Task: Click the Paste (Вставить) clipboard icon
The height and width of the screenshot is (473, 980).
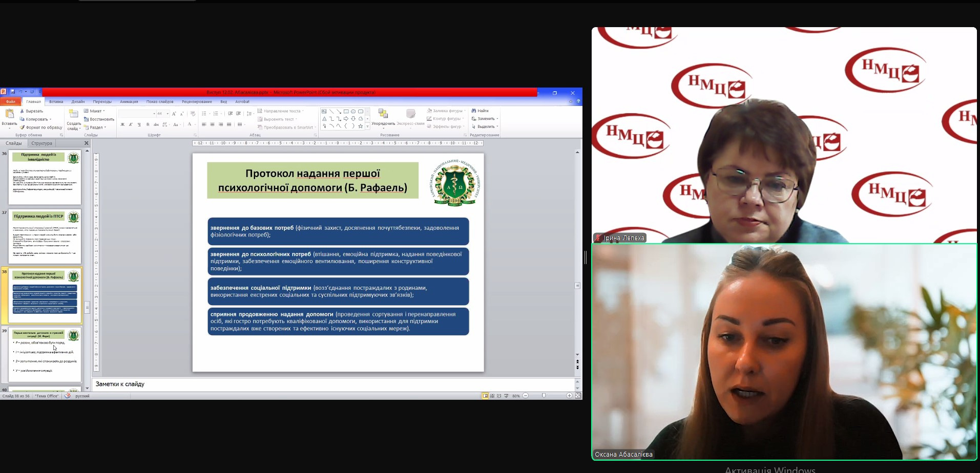Action: (9, 114)
